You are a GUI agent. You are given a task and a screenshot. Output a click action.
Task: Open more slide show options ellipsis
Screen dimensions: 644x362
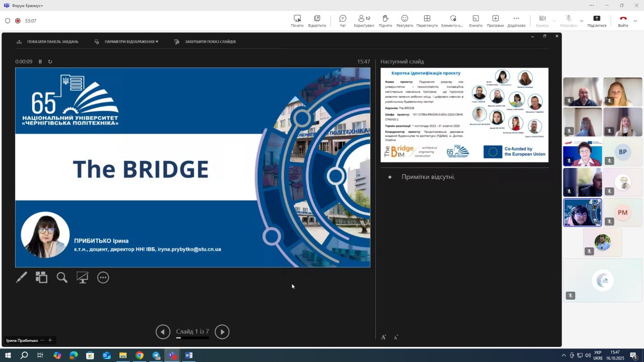point(103,278)
